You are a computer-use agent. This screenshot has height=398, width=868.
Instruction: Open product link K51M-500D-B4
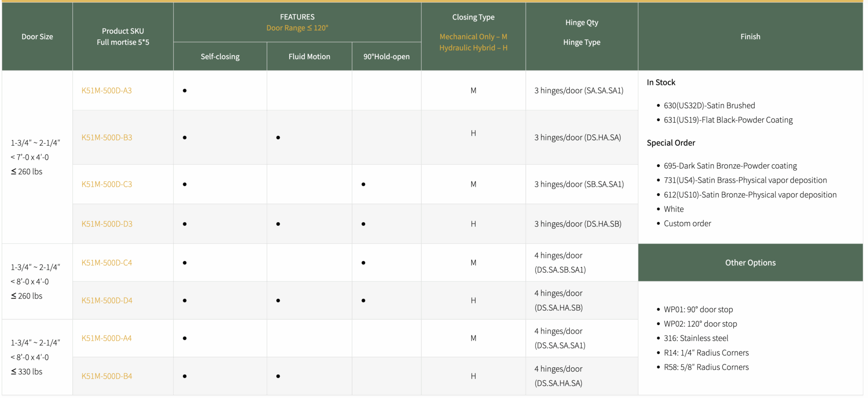[x=107, y=376]
